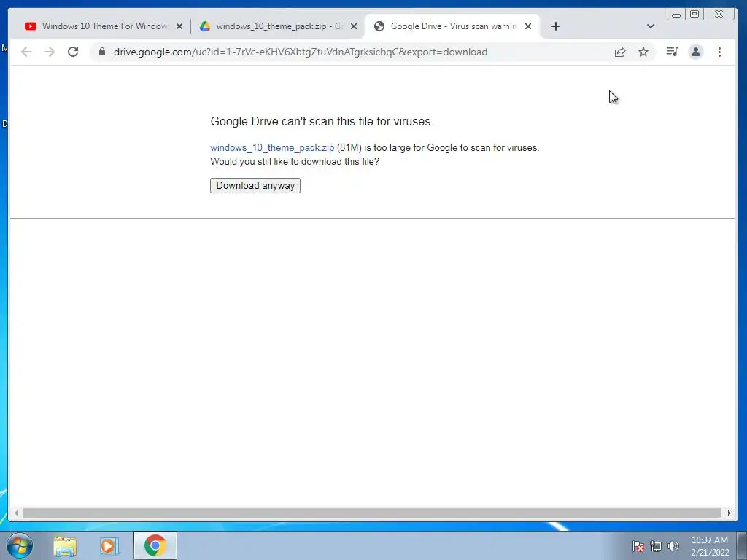Reload the current page

click(73, 52)
